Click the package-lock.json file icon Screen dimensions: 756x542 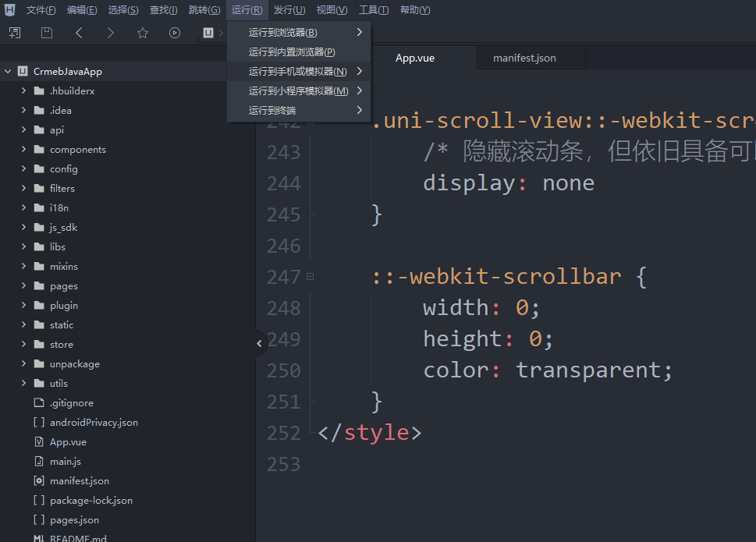coord(39,500)
